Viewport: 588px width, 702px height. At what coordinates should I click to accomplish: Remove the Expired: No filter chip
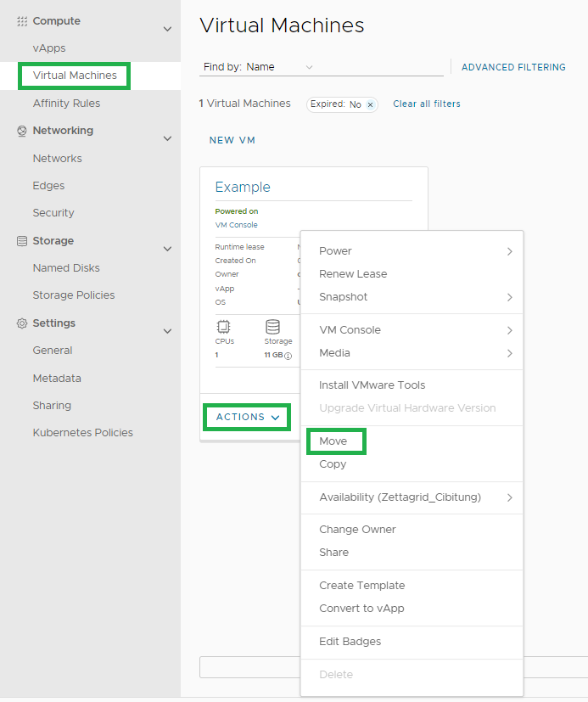[370, 104]
